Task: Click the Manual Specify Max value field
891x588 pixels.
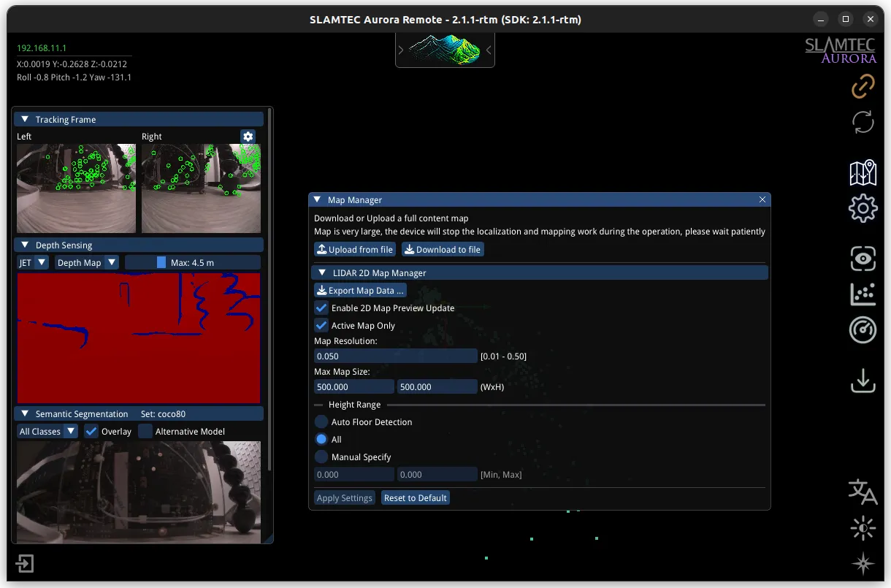Action: (437, 474)
